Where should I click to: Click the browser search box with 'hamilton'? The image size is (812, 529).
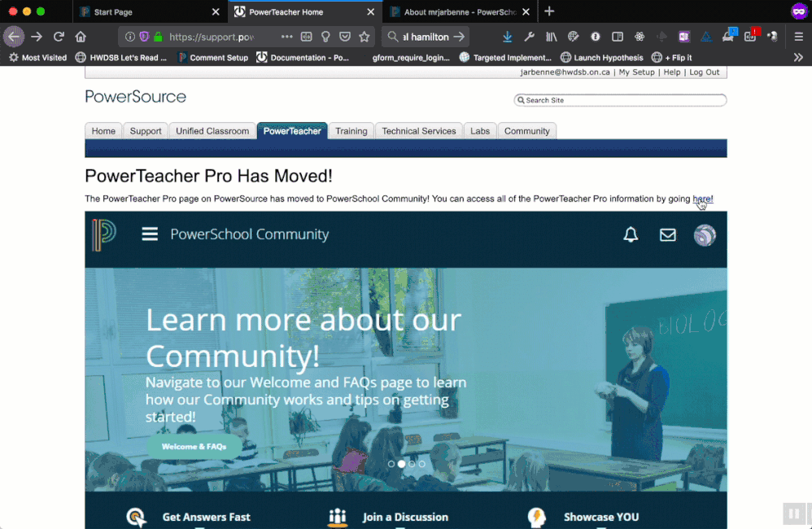click(x=425, y=37)
